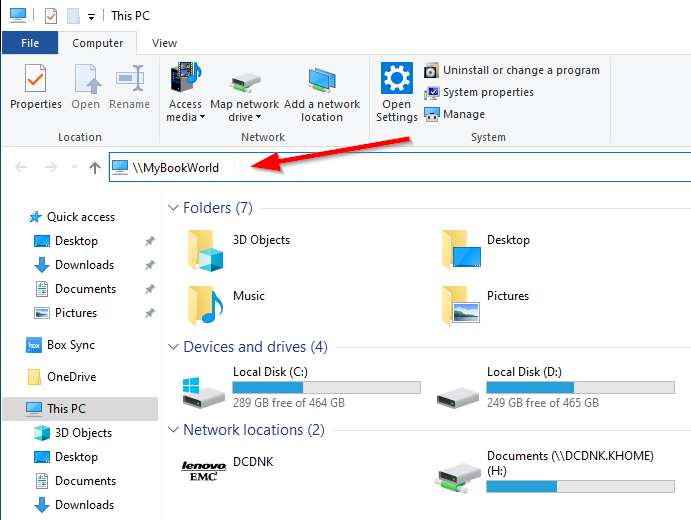Collapse the Network locations group
This screenshot has width=691, height=520.
(173, 429)
